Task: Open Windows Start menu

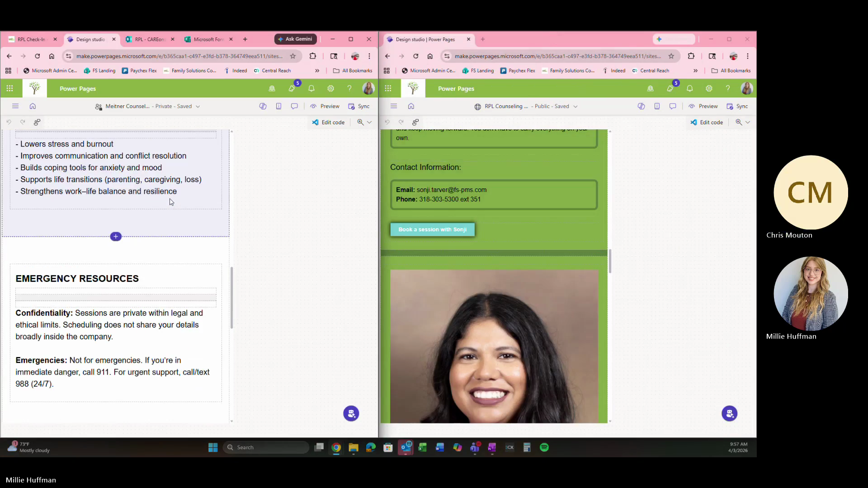Action: [213, 447]
